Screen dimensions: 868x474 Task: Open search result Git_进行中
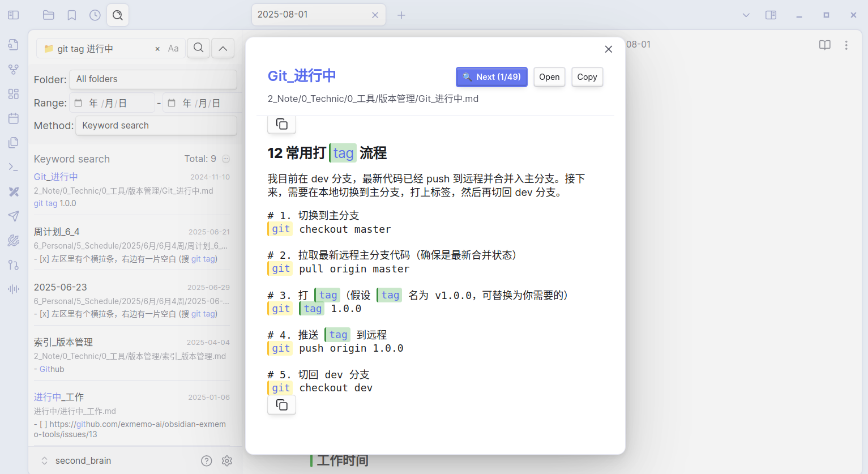coord(56,177)
